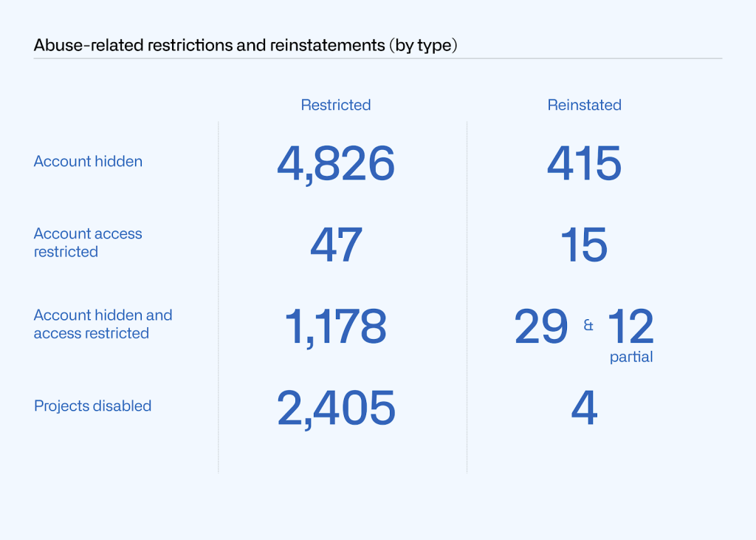Click the "Account hidden" row label
The image size is (756, 540).
(x=88, y=161)
